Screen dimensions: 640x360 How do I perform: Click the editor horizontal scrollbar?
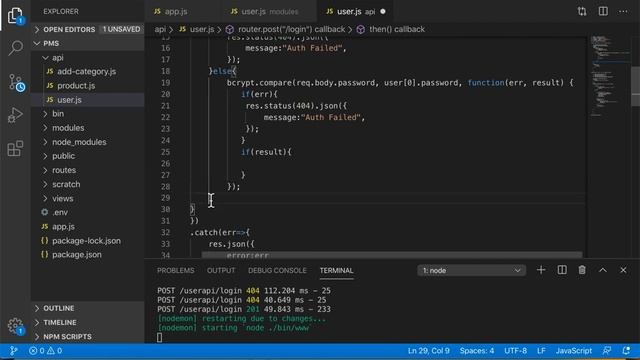[392, 255]
